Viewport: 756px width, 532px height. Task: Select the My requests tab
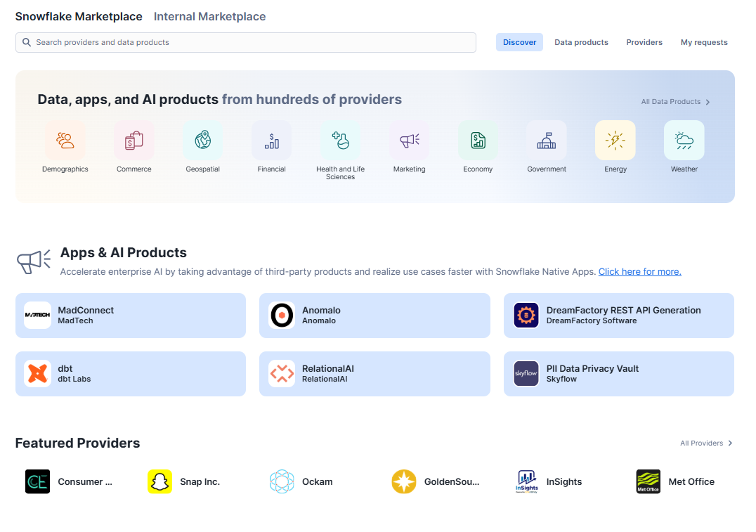click(x=703, y=42)
